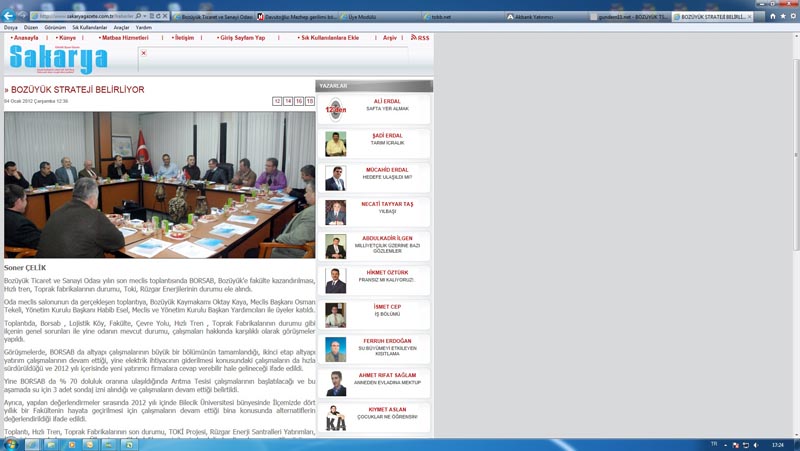Set article font size to 16
The height and width of the screenshot is (451, 800).
pyautogui.click(x=299, y=102)
